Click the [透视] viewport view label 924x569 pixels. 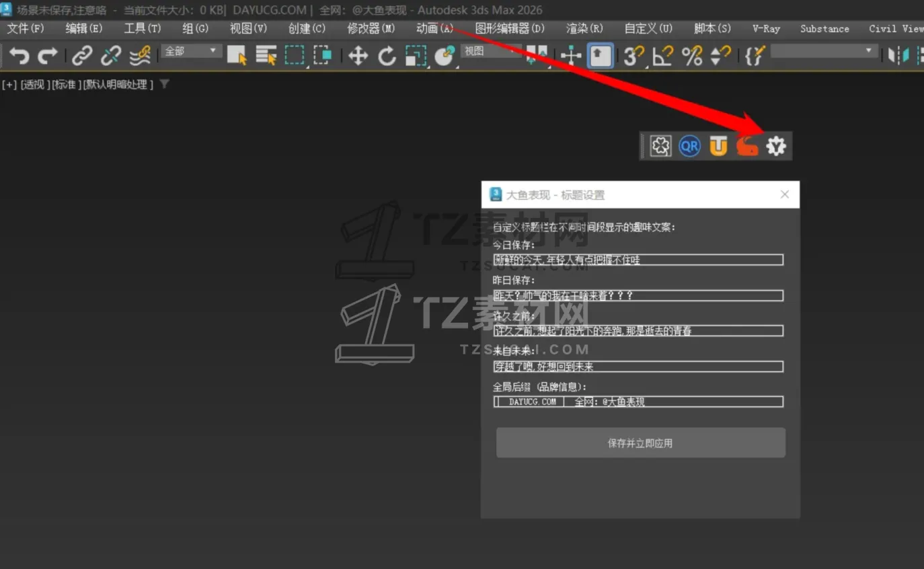click(x=35, y=85)
